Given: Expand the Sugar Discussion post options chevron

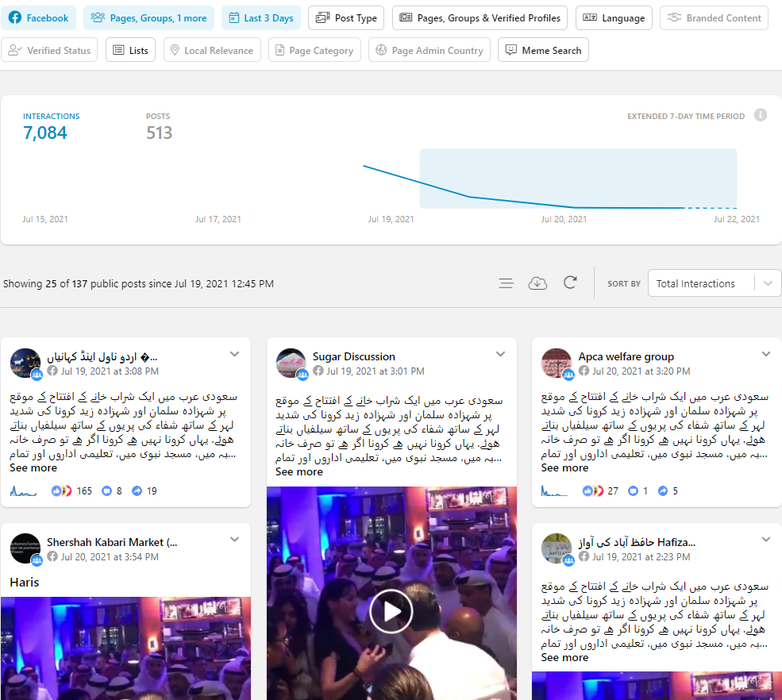Looking at the screenshot, I should coord(500,354).
